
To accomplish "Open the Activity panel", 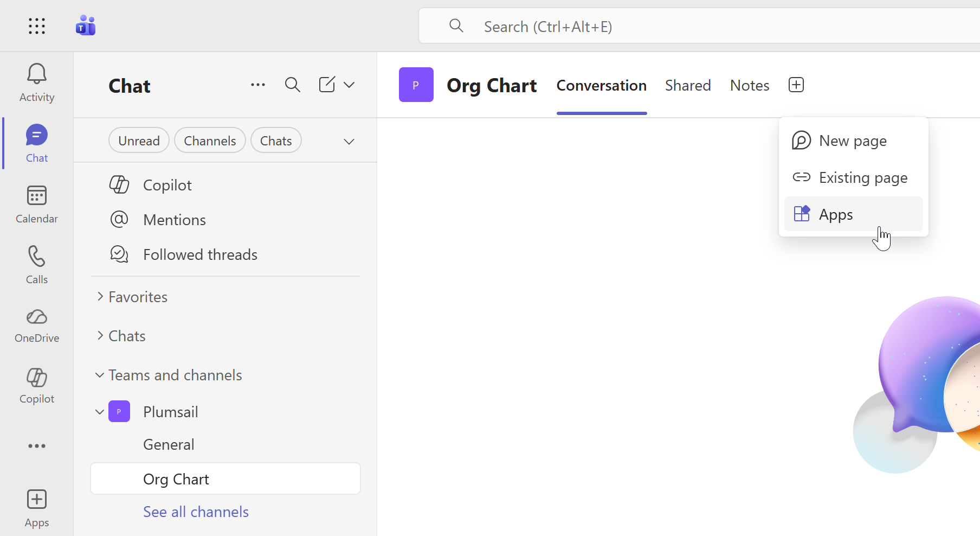I will 36,81.
